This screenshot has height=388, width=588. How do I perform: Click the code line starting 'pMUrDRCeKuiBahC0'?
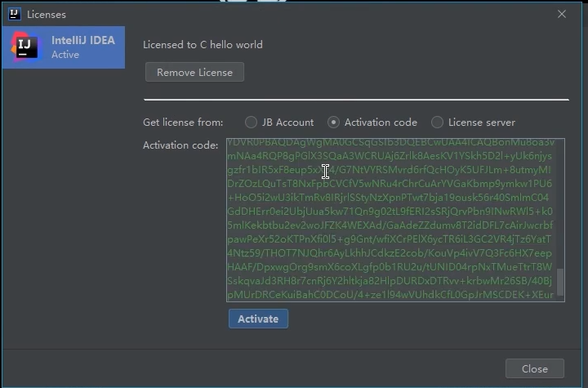click(x=390, y=295)
